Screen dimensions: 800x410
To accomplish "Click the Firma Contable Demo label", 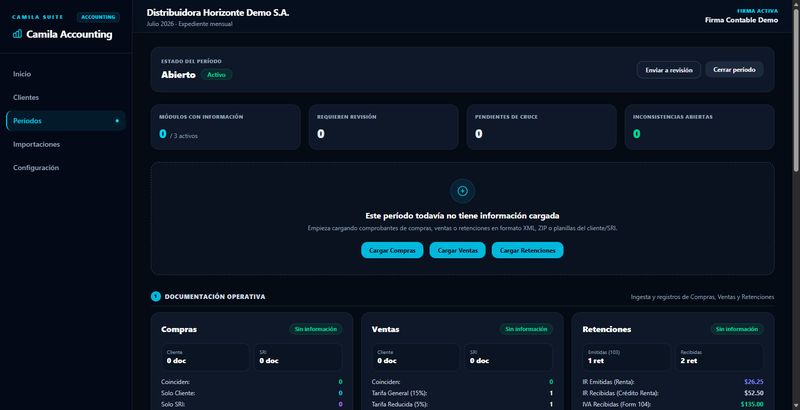I will point(741,20).
